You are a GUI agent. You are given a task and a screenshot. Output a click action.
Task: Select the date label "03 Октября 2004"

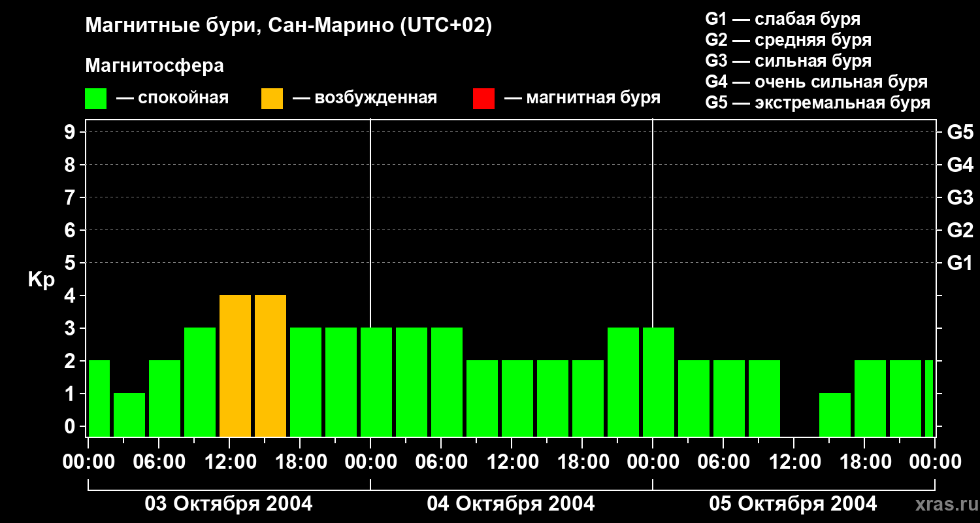[229, 504]
